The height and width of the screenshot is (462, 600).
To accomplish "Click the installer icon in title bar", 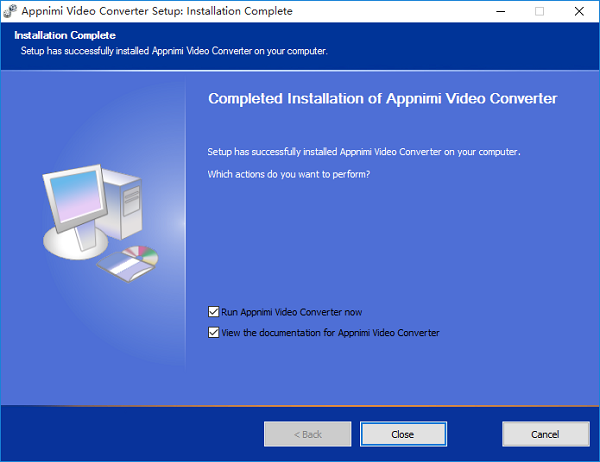I will 10,11.
